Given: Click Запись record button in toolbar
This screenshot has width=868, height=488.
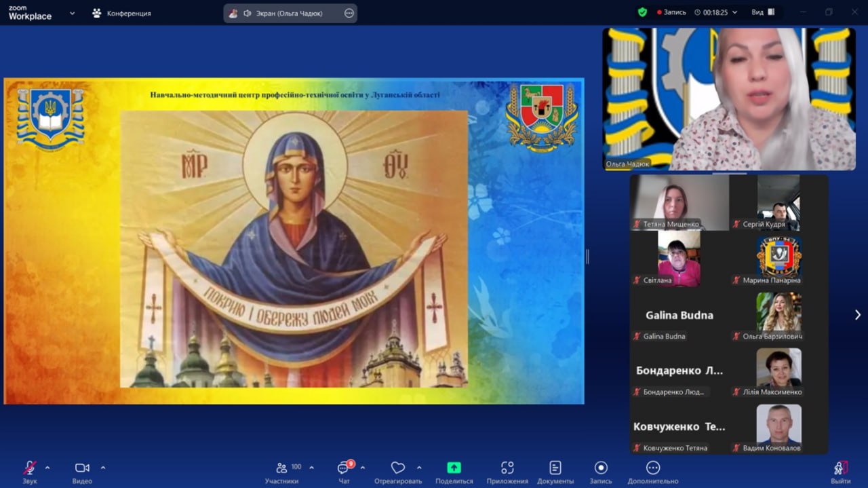Looking at the screenshot, I should [x=601, y=468].
